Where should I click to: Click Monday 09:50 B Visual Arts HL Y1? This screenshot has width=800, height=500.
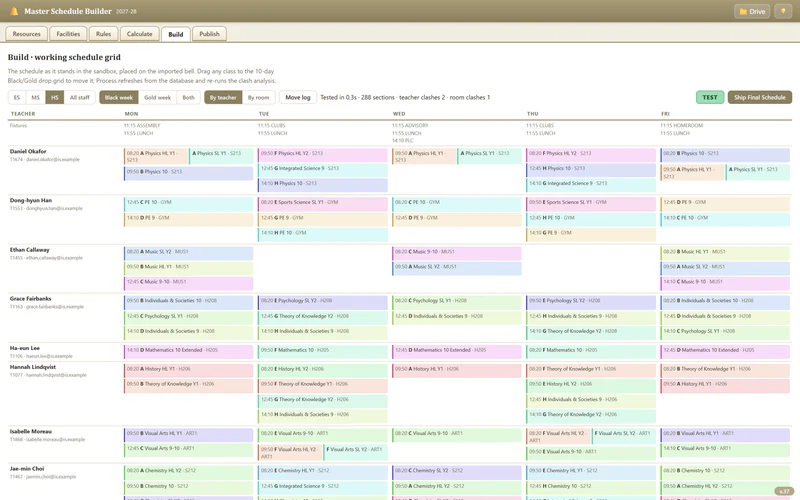188,435
